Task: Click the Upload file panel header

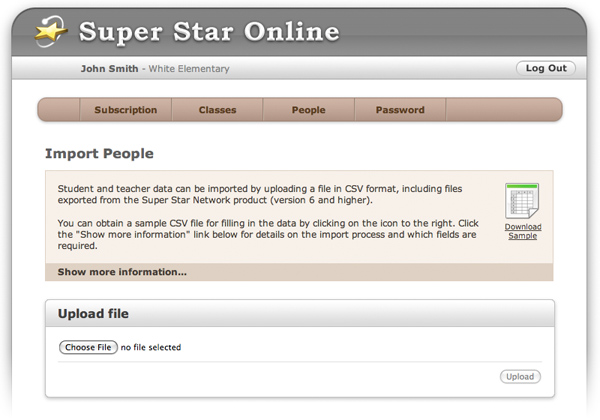Action: click(x=300, y=314)
